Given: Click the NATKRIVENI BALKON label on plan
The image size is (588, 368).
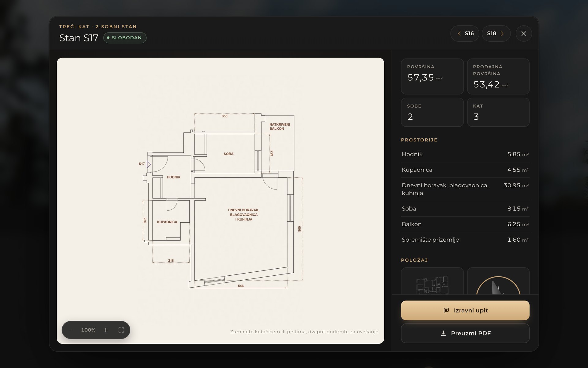Looking at the screenshot, I should pos(280,127).
